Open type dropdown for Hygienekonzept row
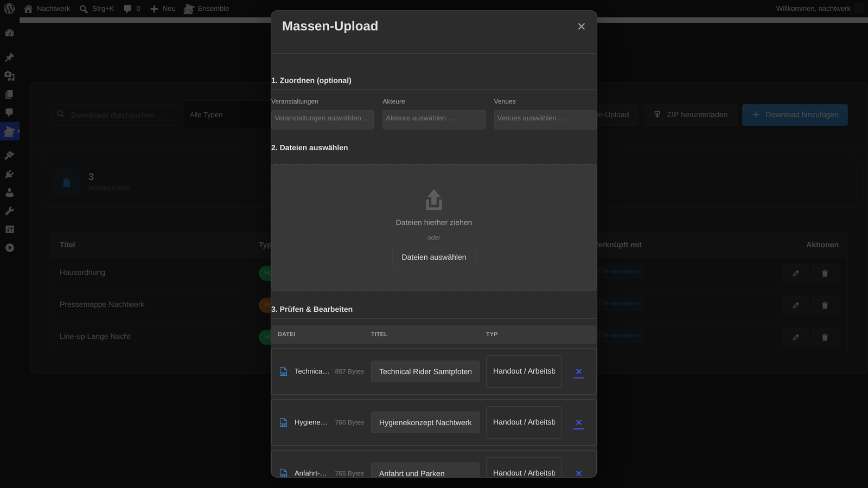 (x=524, y=422)
